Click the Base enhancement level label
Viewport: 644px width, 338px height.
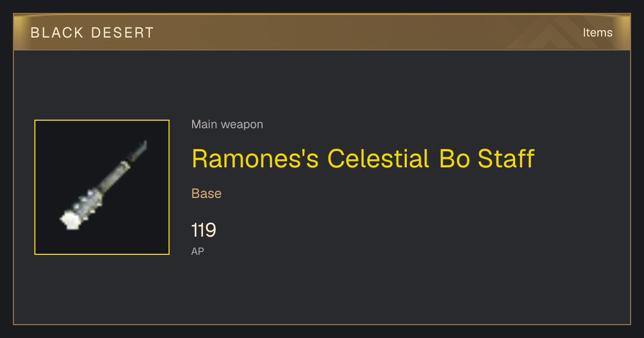pos(207,194)
